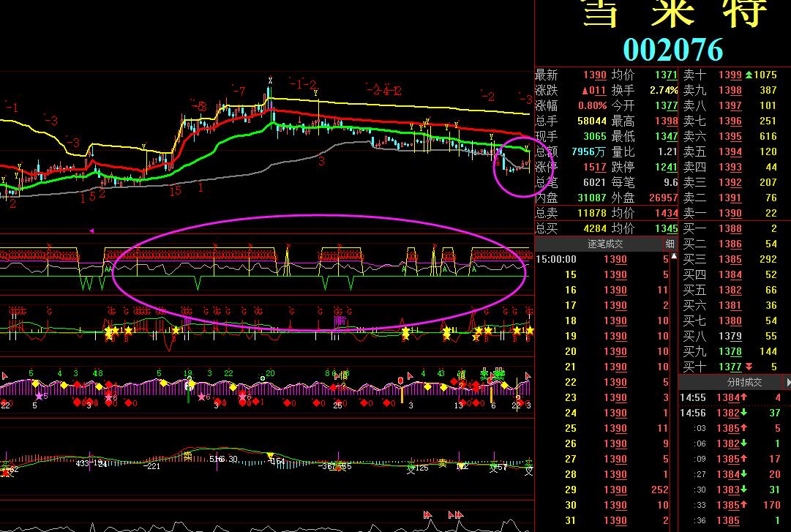Click the 量比 value 1.21
The height and width of the screenshot is (532, 791).
tap(667, 151)
